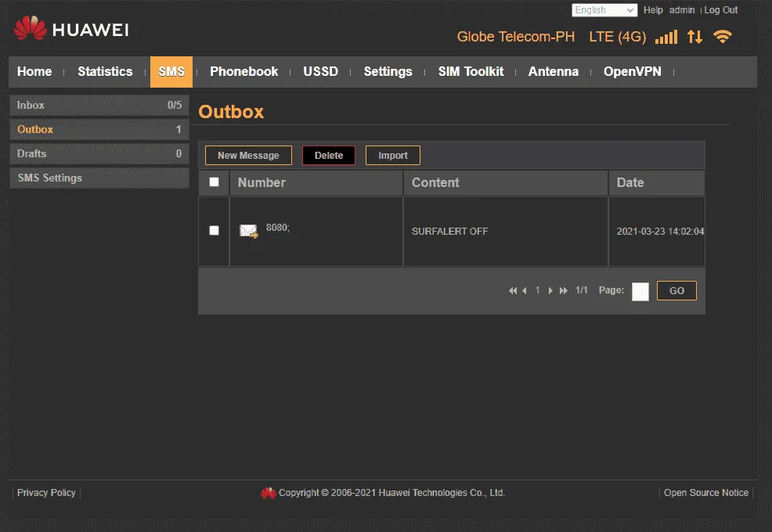The image size is (772, 532).
Task: Click the Wi-Fi status icon
Action: (x=723, y=37)
